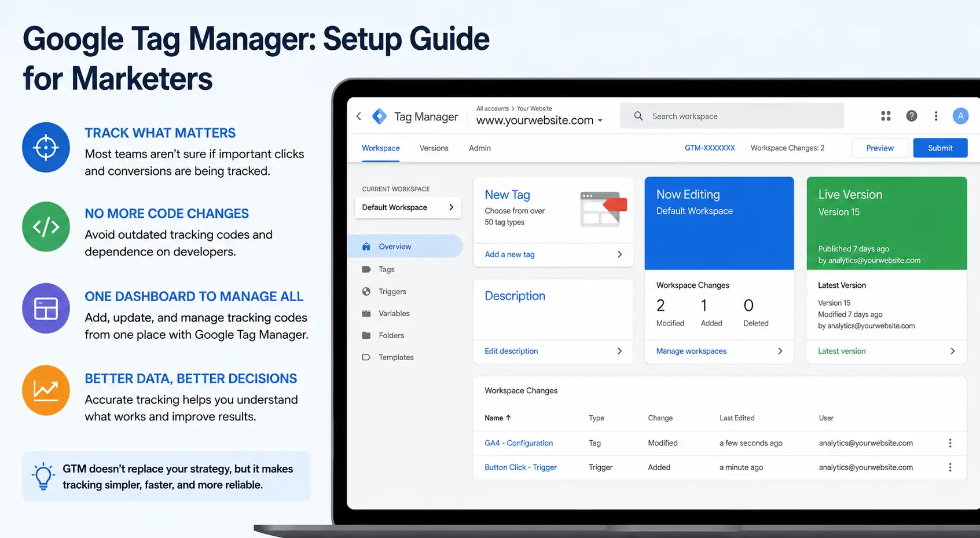Open more options for GA4 - Configuration row
The height and width of the screenshot is (538, 980).
click(x=950, y=443)
